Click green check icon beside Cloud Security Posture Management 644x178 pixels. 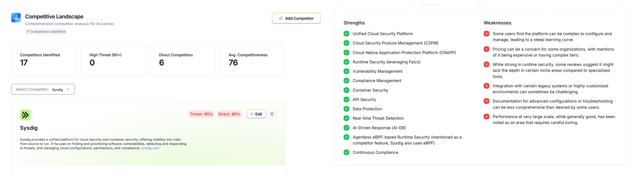click(x=346, y=43)
